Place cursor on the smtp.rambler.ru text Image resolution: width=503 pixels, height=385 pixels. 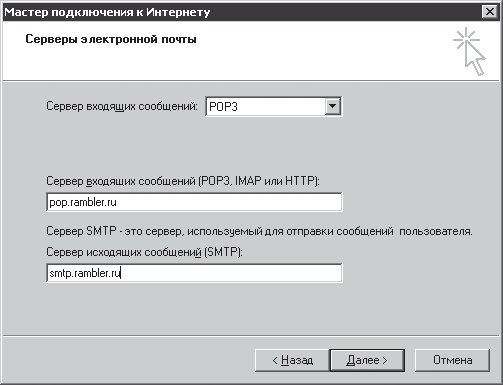[x=85, y=273]
